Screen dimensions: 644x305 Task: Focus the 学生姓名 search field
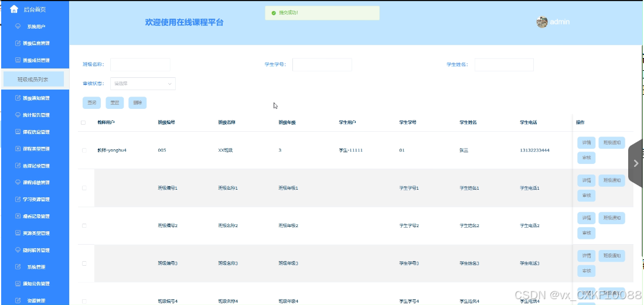[504, 64]
